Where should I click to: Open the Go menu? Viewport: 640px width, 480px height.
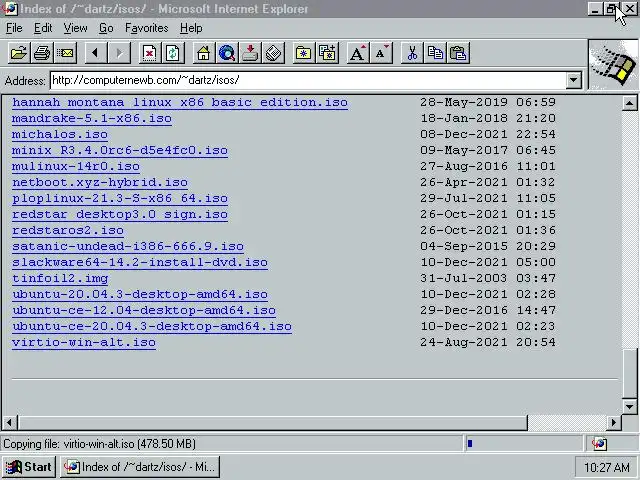[x=106, y=28]
